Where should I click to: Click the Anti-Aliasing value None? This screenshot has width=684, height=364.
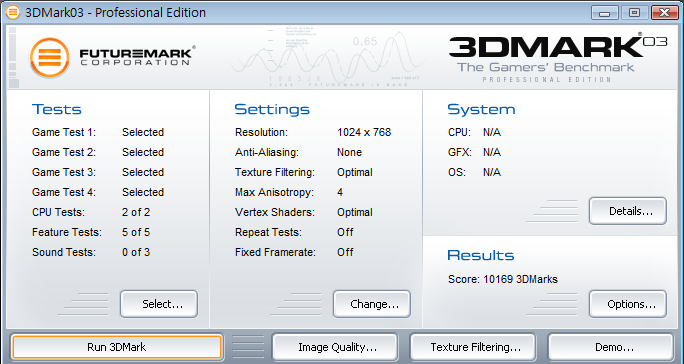(349, 152)
